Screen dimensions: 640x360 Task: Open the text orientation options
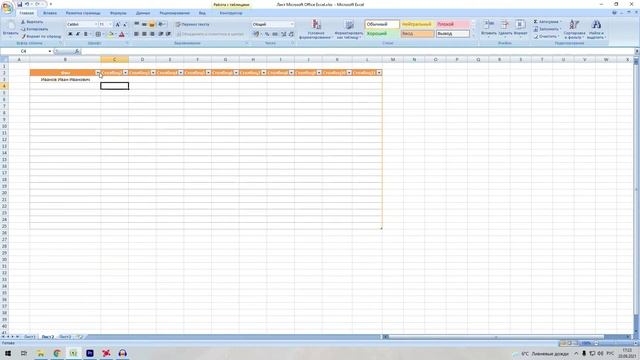[x=162, y=24]
